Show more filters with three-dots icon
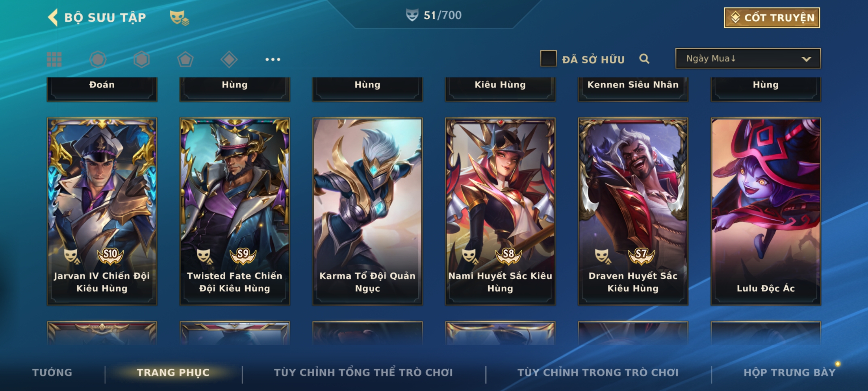Screen dimensions: 868x391 click(x=273, y=59)
